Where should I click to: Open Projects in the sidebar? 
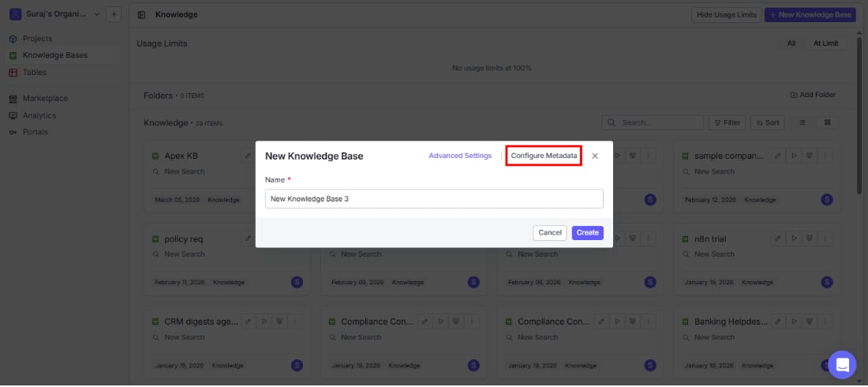coord(37,39)
